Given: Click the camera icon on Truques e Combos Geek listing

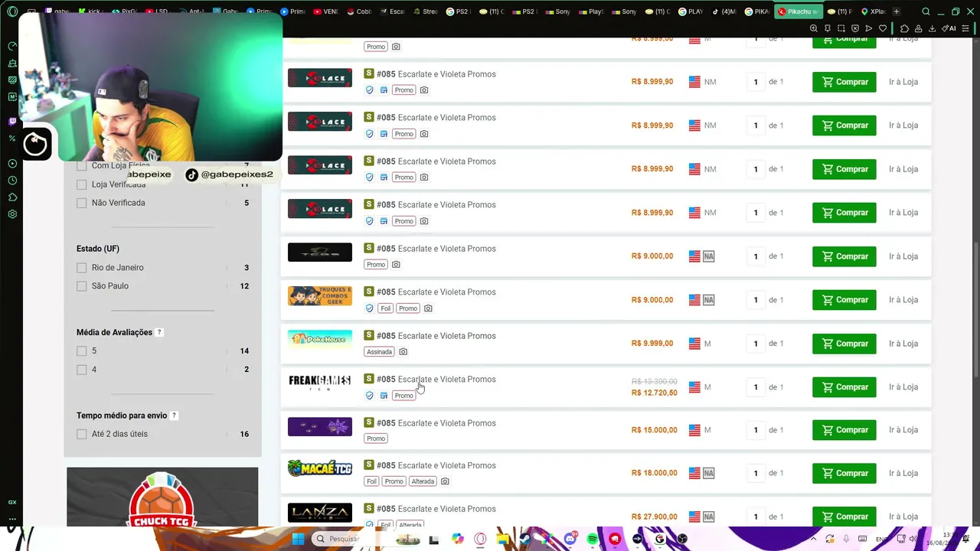Looking at the screenshot, I should click(428, 308).
